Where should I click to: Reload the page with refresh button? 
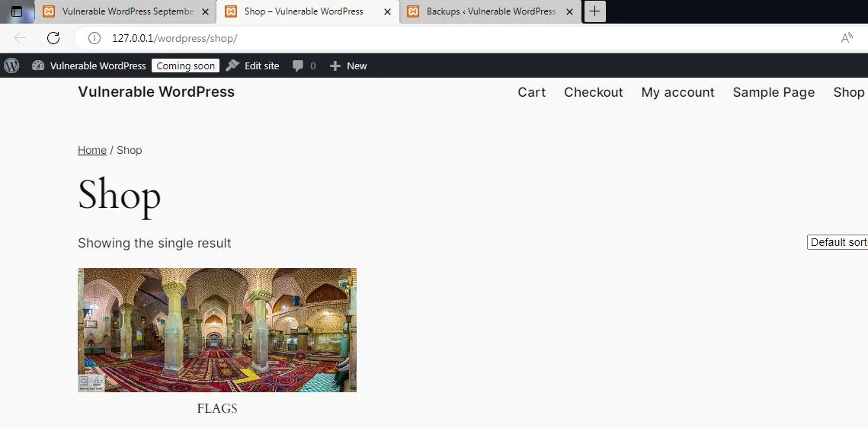tap(53, 38)
